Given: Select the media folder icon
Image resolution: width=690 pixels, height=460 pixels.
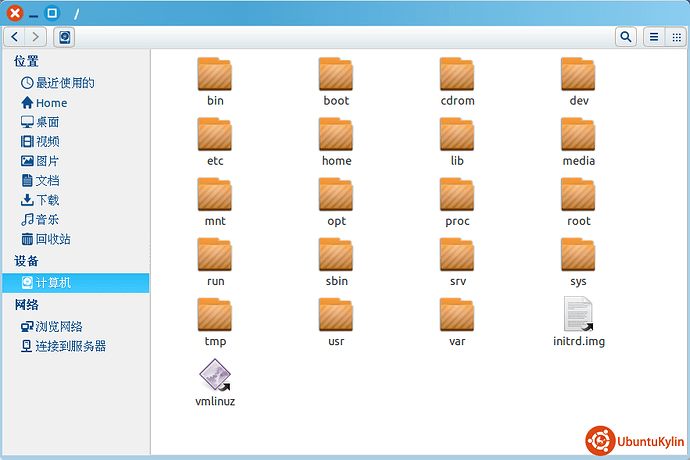Looking at the screenshot, I should click(x=578, y=135).
